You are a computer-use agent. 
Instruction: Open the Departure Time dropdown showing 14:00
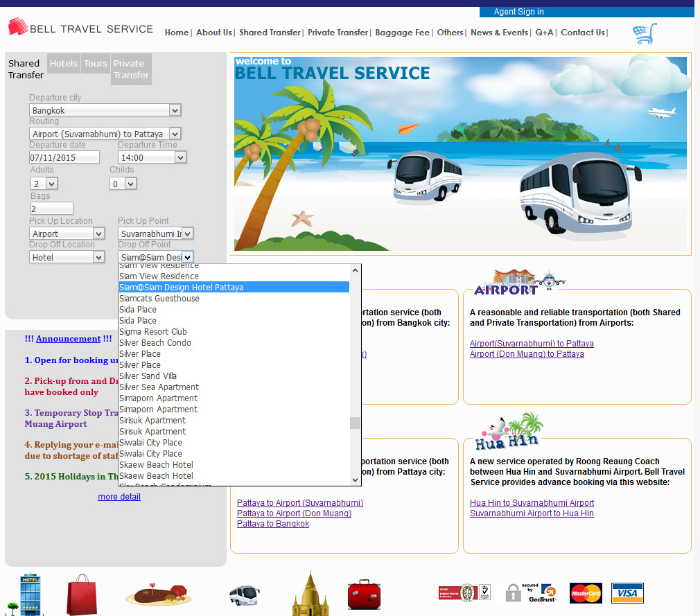[x=152, y=157]
